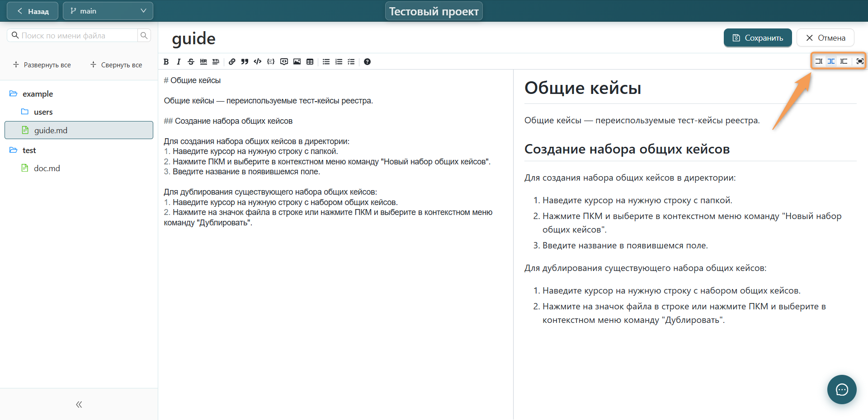Click 'Для дублирования существующего набора' line in editor
The width and height of the screenshot is (868, 420).
coord(270,192)
